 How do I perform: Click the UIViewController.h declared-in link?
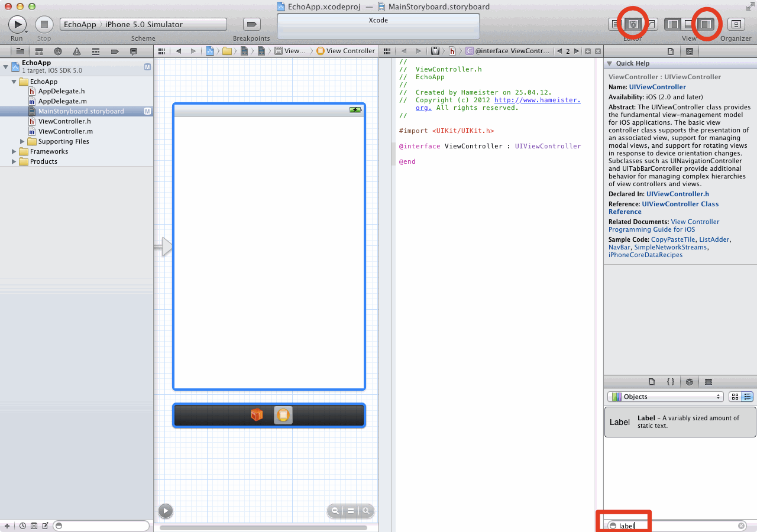[677, 194]
